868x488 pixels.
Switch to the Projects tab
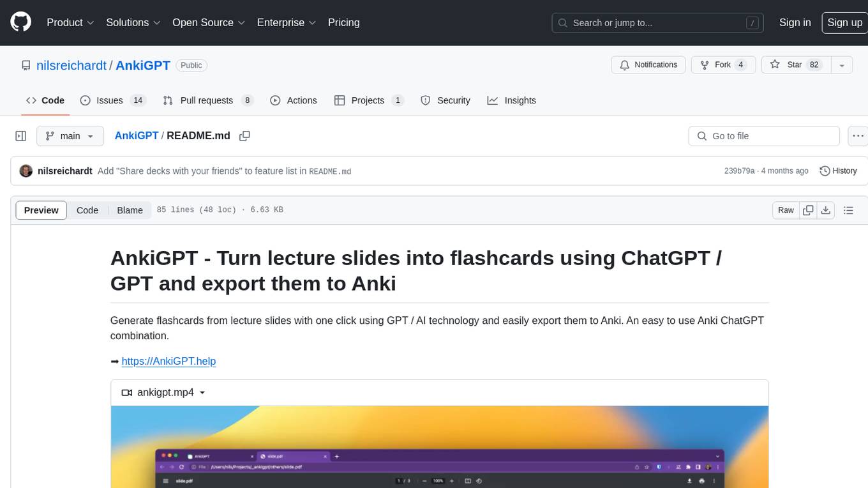(369, 100)
